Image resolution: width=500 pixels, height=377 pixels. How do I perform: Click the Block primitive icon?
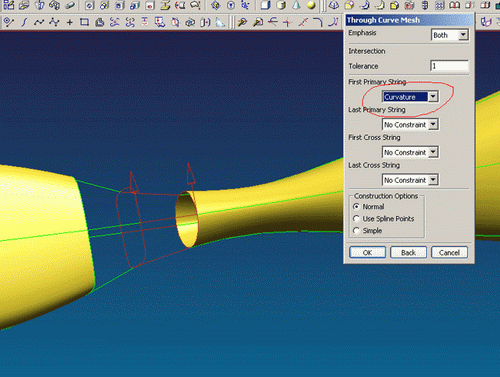(265, 5)
